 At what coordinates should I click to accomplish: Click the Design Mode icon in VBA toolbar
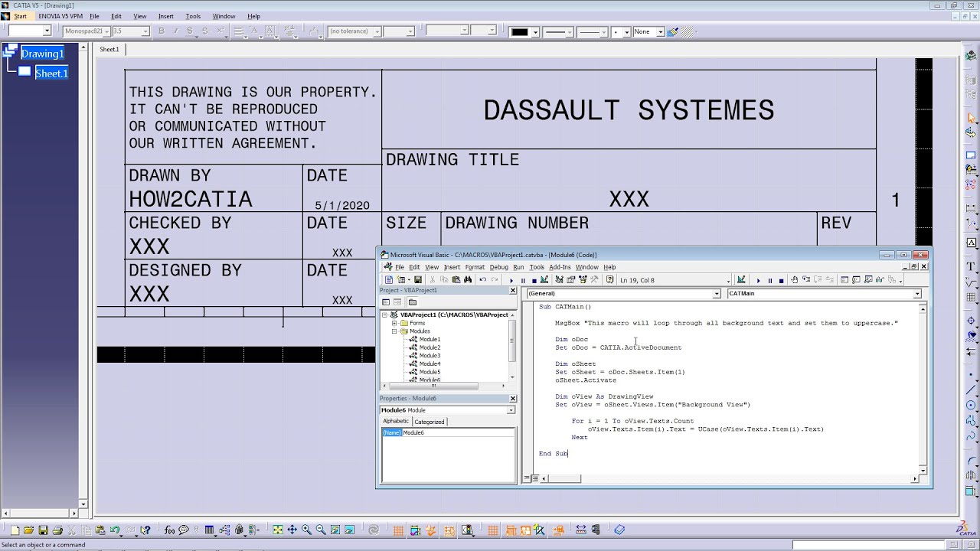point(544,280)
